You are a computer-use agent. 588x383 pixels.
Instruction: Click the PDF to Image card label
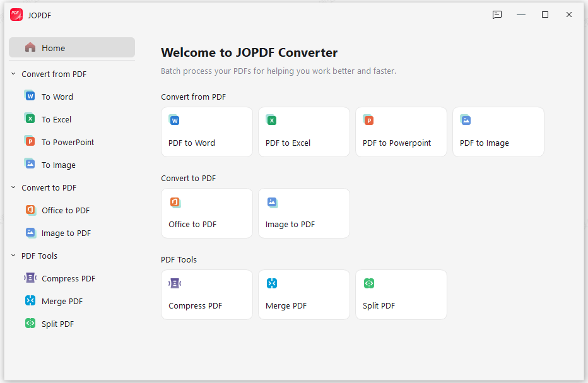(x=485, y=143)
